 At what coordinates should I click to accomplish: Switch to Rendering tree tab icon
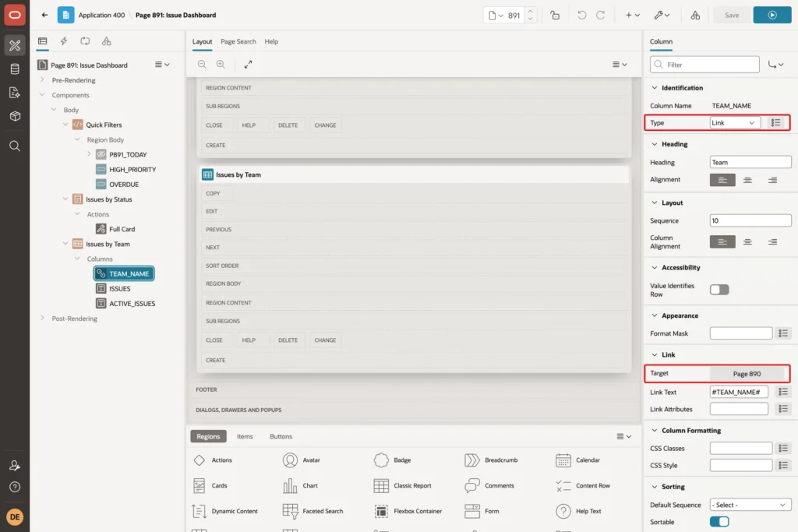(x=43, y=41)
